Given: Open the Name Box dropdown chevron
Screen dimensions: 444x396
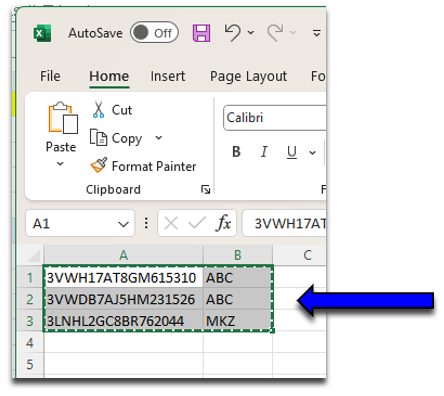Looking at the screenshot, I should click(x=123, y=224).
